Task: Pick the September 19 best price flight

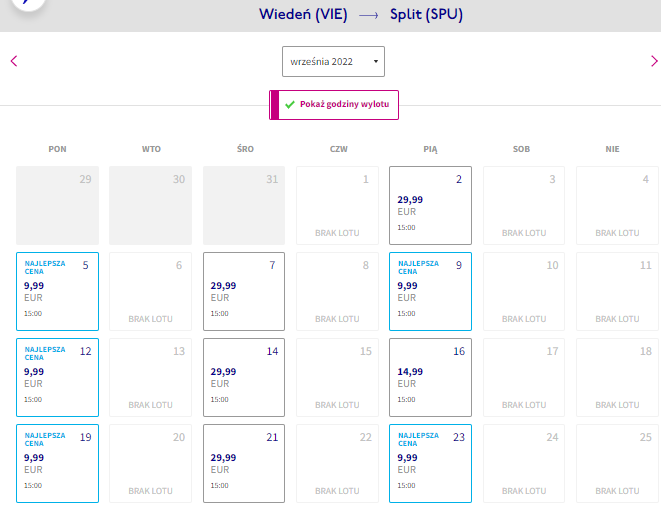Action: pyautogui.click(x=57, y=463)
